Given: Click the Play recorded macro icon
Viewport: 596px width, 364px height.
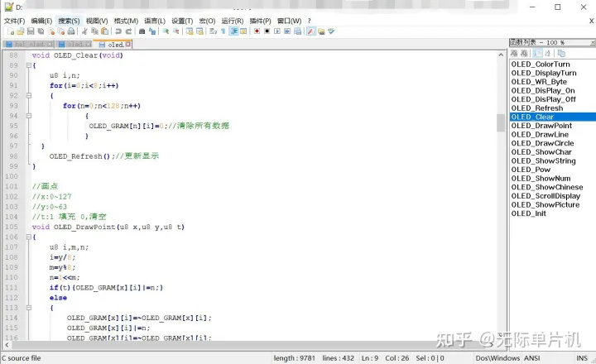Looking at the screenshot, I should coord(277,31).
